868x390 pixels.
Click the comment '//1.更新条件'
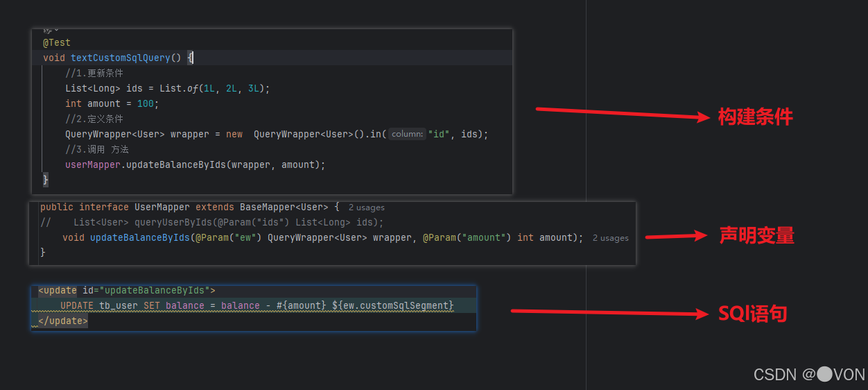tap(94, 73)
